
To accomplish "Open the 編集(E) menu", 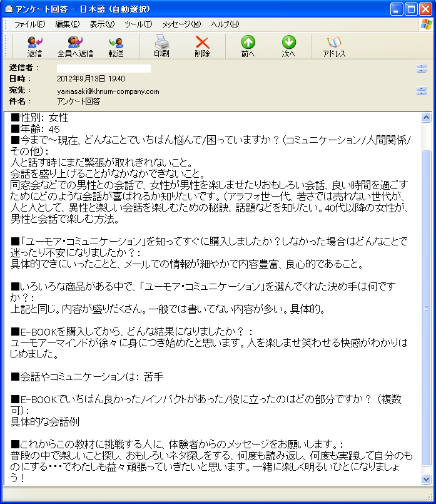I will point(68,24).
